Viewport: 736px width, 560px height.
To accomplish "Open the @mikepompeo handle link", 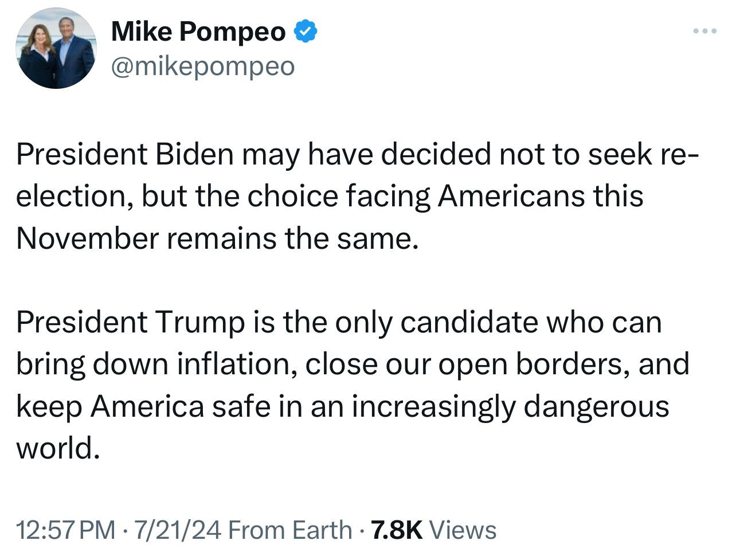I will tap(203, 66).
